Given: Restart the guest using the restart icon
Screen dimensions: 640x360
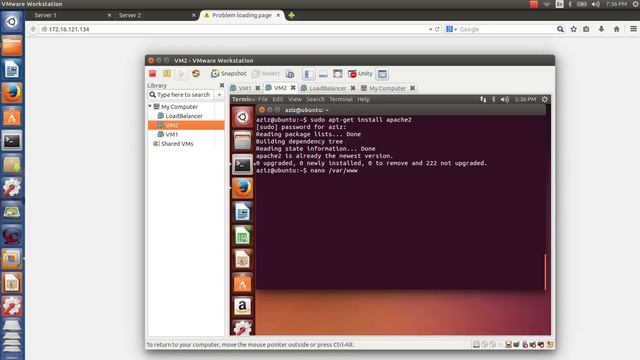Looking at the screenshot, I should coord(196,73).
